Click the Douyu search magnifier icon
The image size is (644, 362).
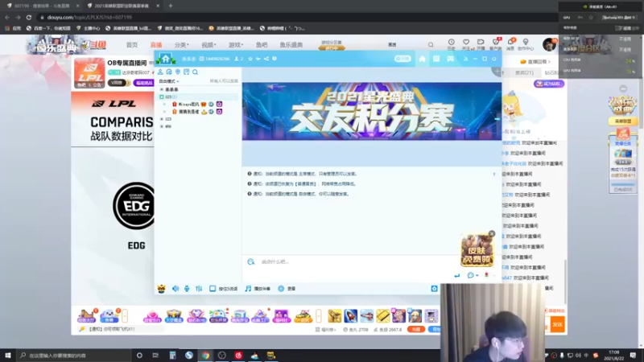431,45
